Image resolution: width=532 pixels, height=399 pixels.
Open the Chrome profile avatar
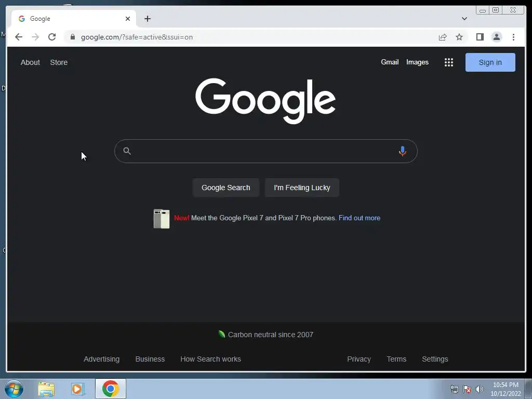(x=496, y=37)
